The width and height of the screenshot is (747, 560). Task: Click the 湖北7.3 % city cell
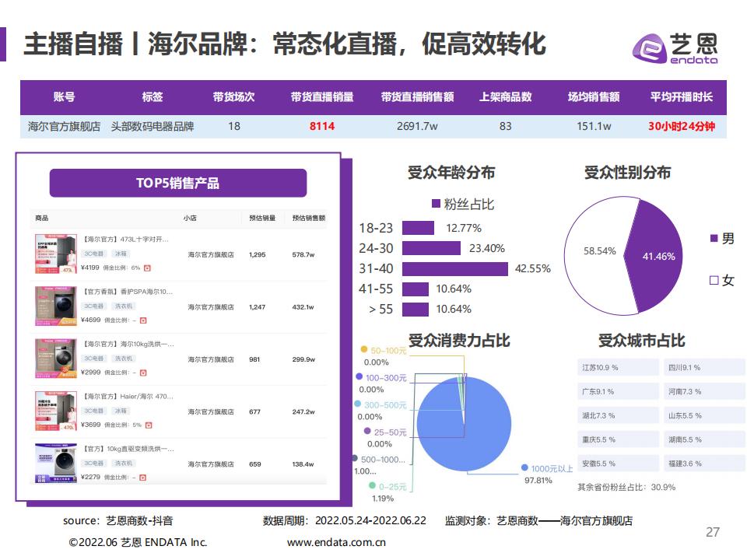(618, 415)
